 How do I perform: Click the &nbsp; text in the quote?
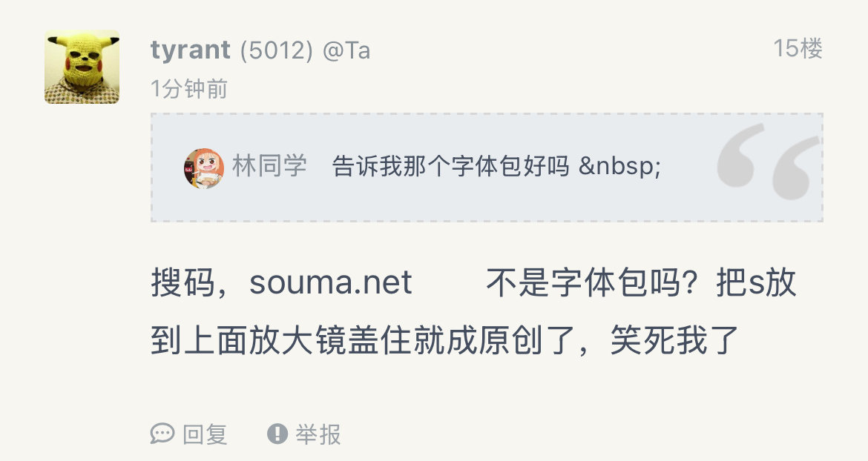point(620,167)
